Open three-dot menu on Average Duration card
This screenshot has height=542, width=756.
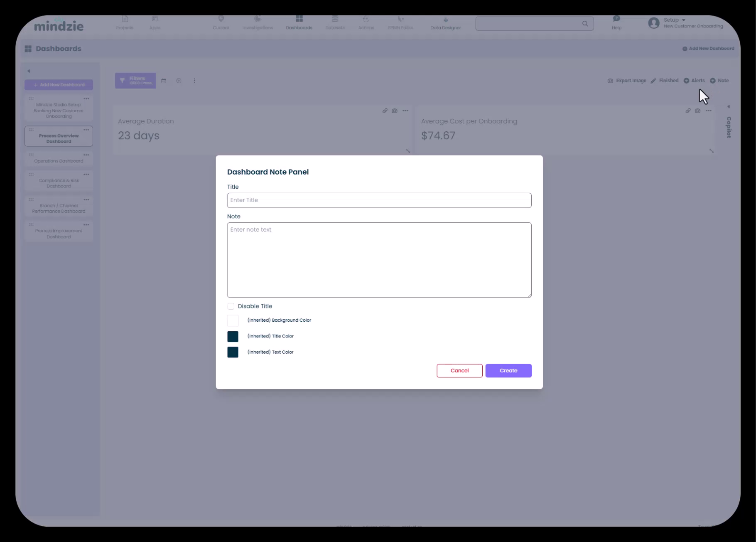[x=405, y=111]
